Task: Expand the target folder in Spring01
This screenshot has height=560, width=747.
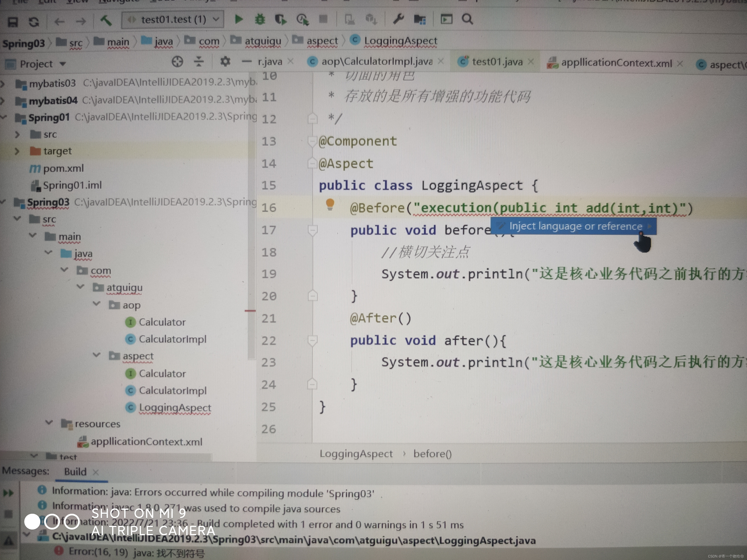Action: point(17,151)
